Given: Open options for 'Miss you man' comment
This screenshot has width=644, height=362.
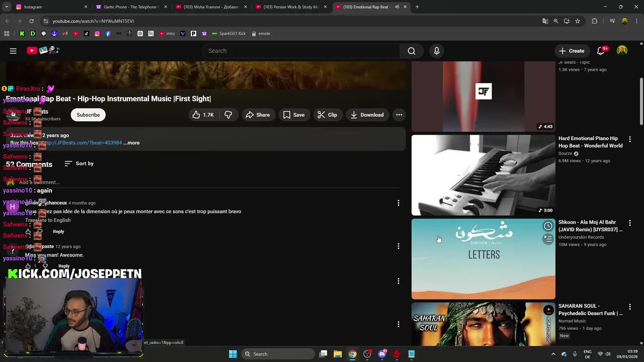Looking at the screenshot, I should 398,246.
